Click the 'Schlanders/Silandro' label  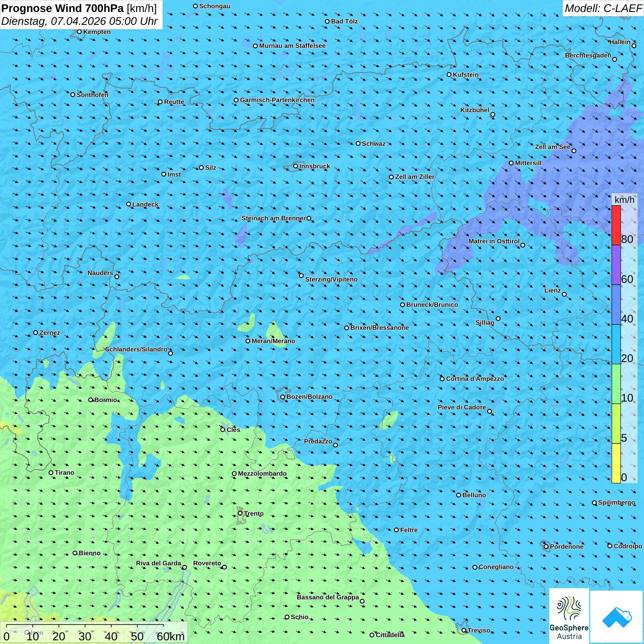click(x=136, y=349)
